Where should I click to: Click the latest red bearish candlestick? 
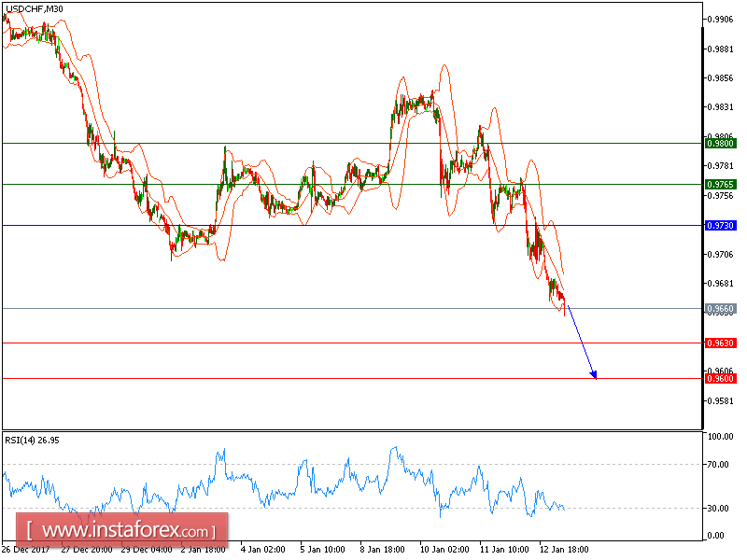(563, 299)
